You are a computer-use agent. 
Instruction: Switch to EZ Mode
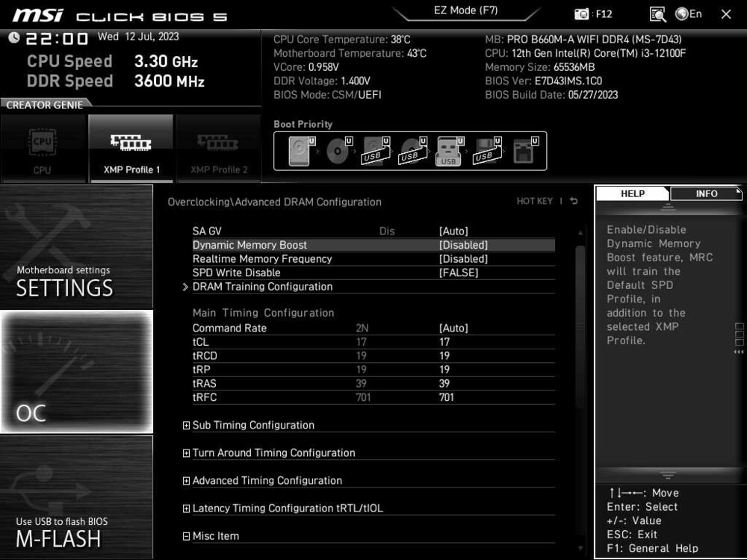tap(466, 10)
